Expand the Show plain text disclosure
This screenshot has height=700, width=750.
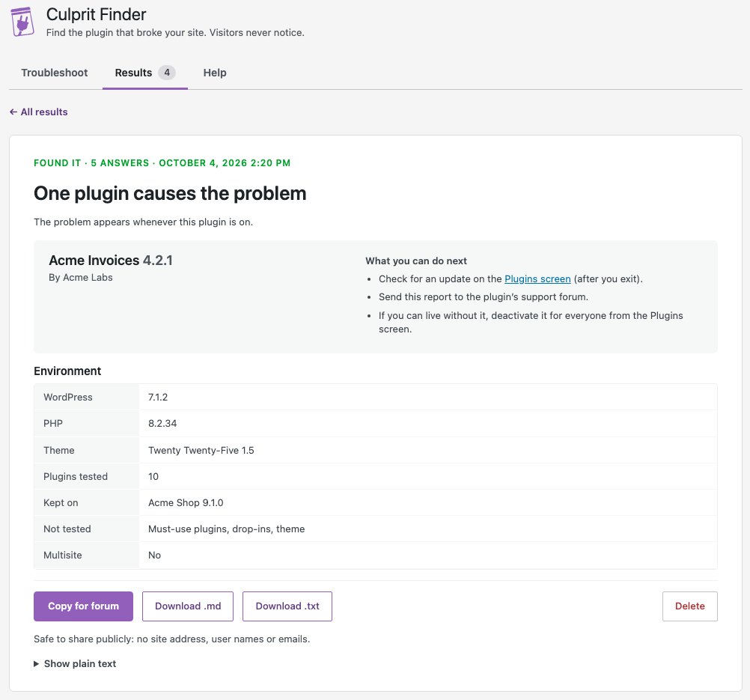click(75, 663)
